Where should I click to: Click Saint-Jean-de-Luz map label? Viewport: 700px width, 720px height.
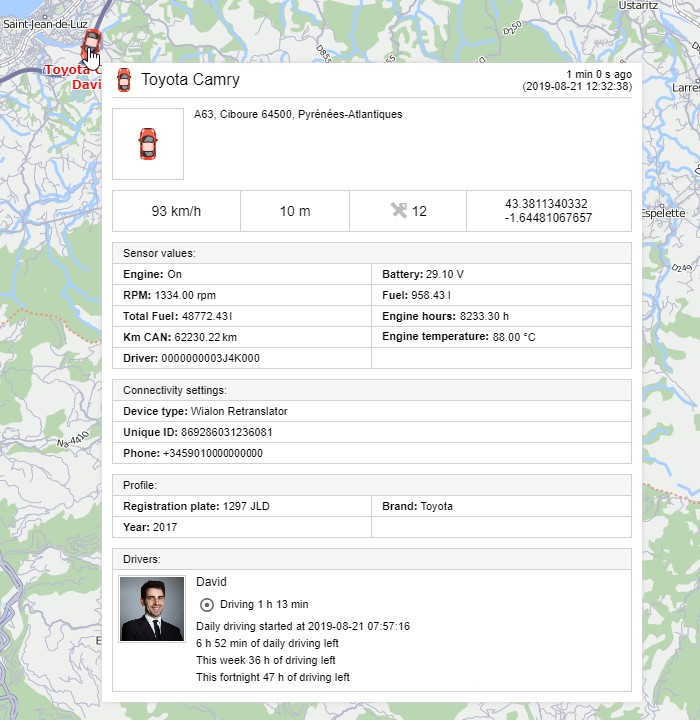(x=45, y=24)
